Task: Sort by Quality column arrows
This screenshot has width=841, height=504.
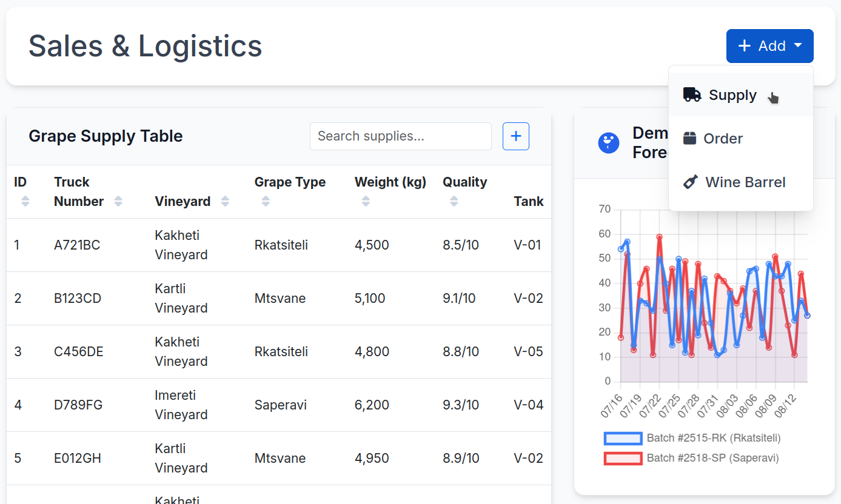Action: click(454, 201)
